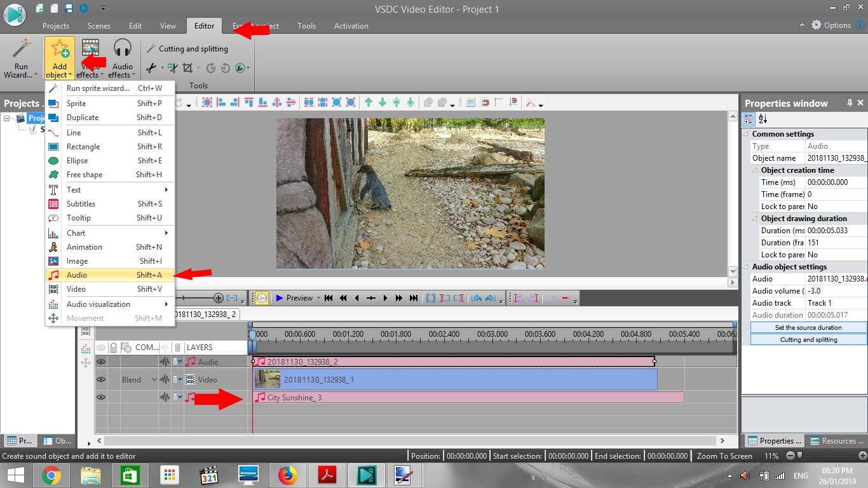Image resolution: width=868 pixels, height=488 pixels.
Task: Toggle waveform on the Audio layer
Action: [164, 362]
